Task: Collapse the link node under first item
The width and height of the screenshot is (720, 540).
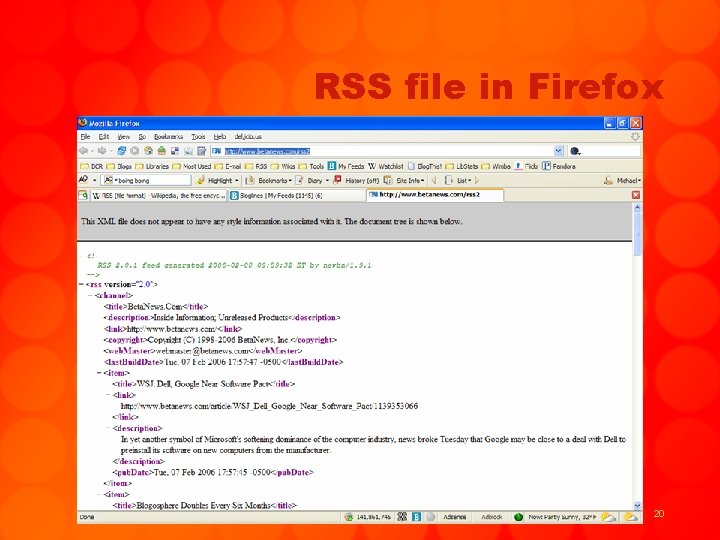Action: coord(108,395)
